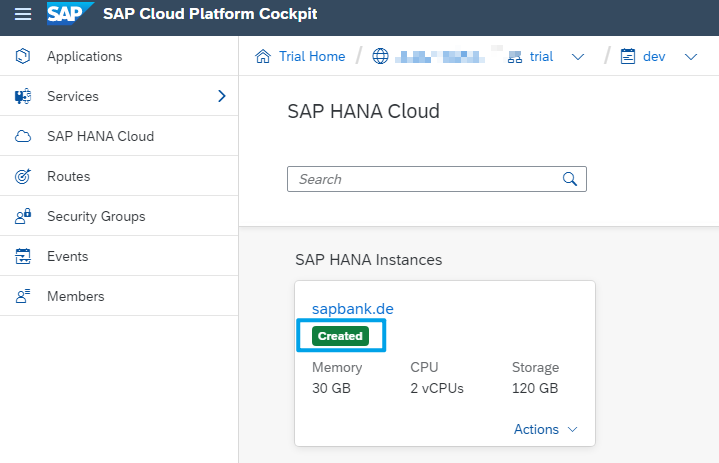
Task: Click the search magnifier icon
Action: tap(570, 179)
